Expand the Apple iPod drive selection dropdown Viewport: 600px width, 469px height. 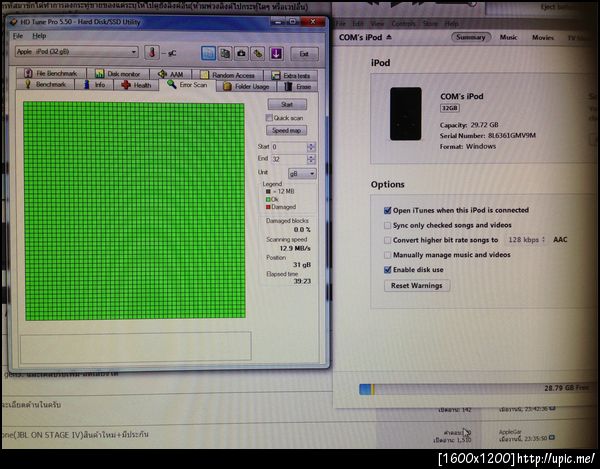[x=77, y=51]
